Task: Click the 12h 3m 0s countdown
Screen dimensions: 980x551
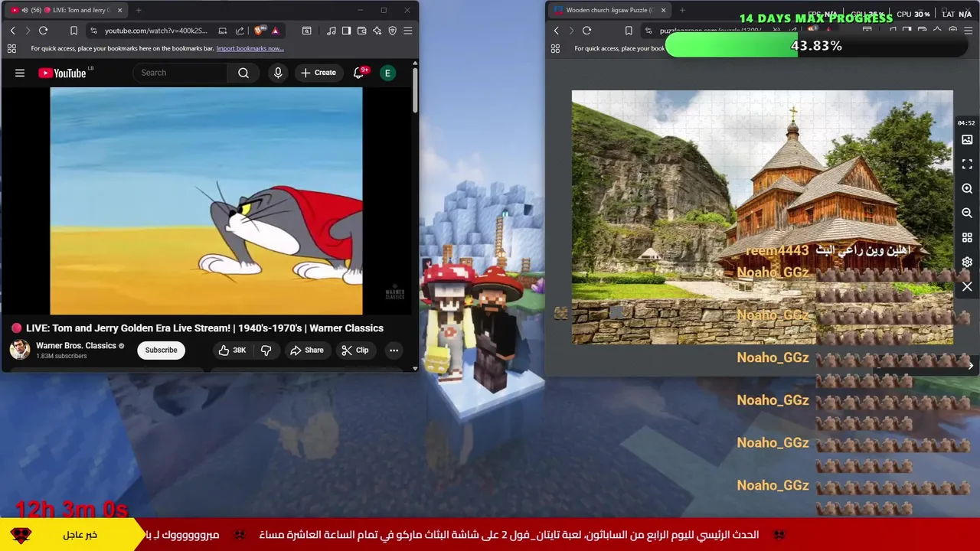Action: pos(71,509)
